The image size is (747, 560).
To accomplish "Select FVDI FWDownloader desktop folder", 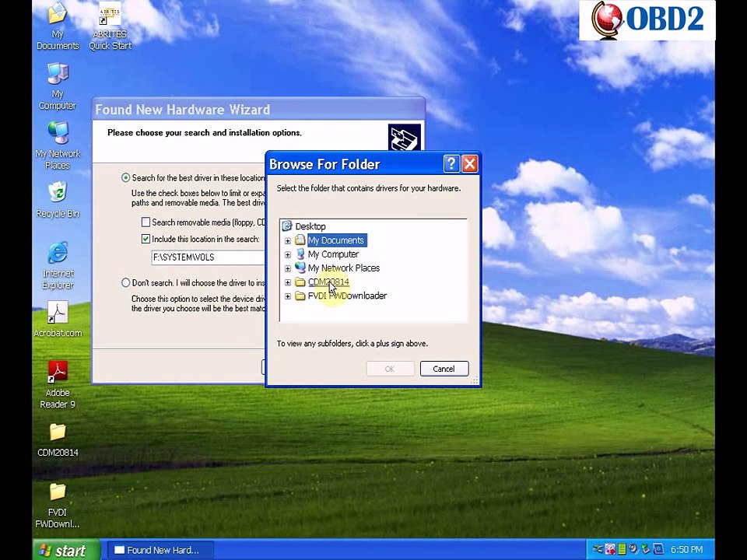I will tap(58, 505).
